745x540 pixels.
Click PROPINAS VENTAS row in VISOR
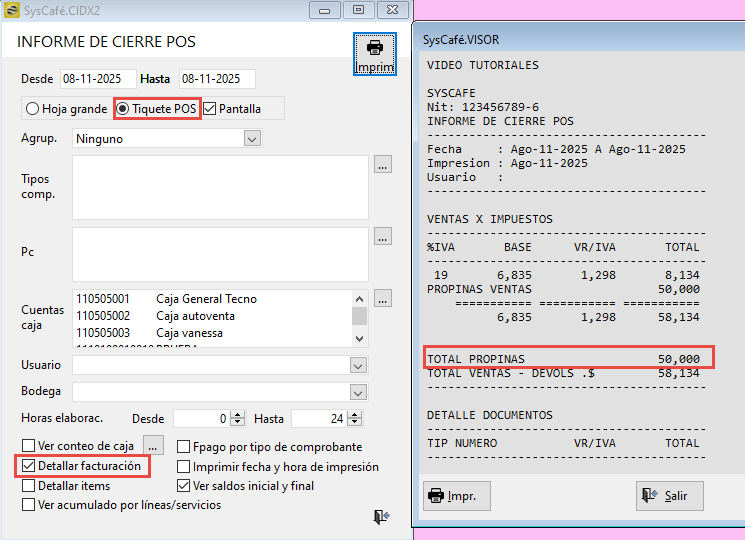point(564,289)
